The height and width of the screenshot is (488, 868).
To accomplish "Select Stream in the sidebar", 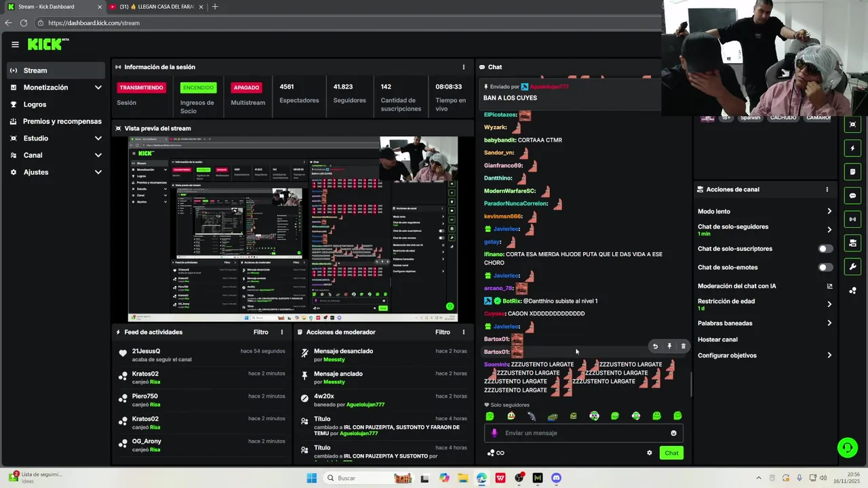I will tap(57, 70).
